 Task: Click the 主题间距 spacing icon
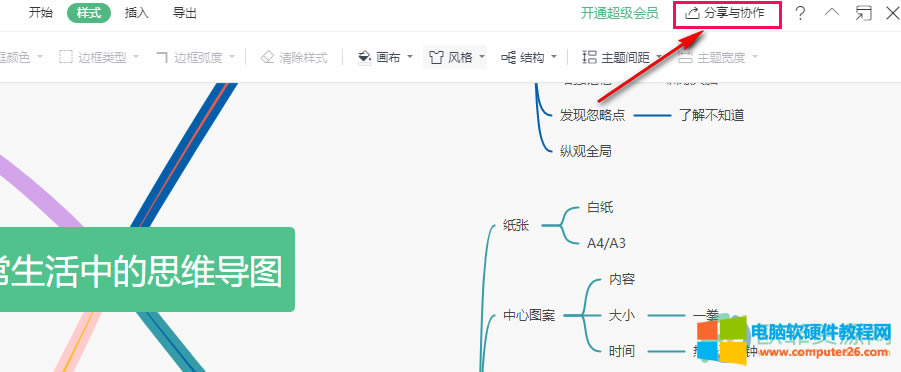[590, 57]
